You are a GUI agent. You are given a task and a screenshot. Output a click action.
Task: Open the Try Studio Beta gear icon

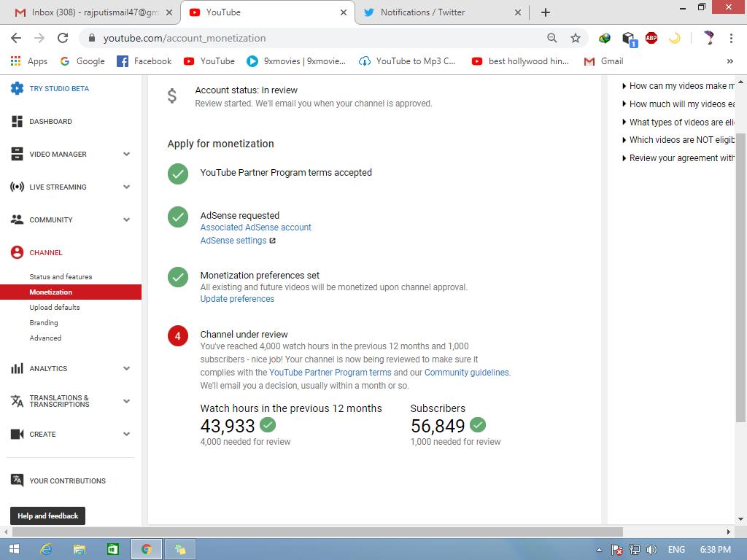(17, 88)
